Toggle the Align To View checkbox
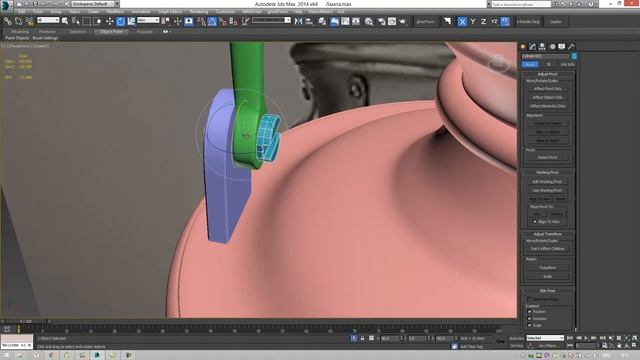 click(534, 222)
